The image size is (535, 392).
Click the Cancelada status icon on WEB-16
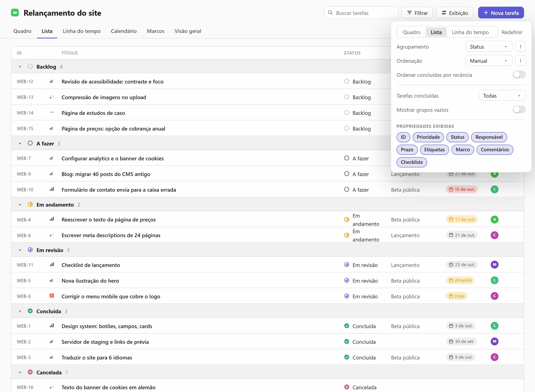pos(347,387)
